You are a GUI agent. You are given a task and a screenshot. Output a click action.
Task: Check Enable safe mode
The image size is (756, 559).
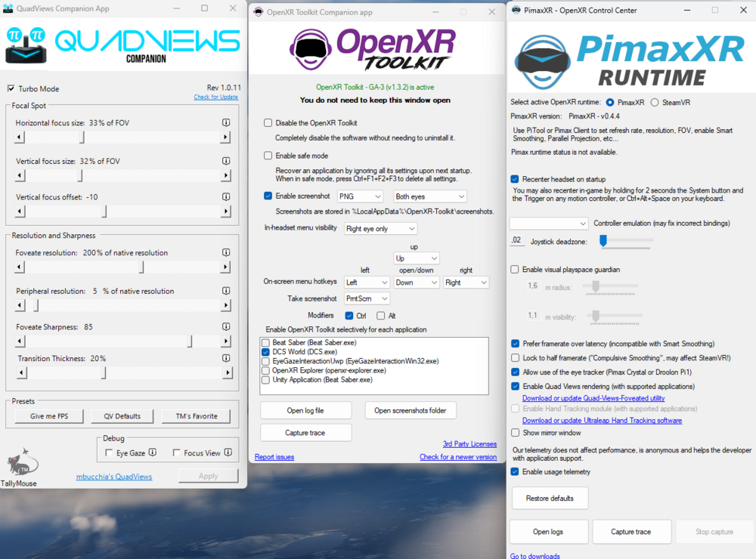tap(268, 156)
